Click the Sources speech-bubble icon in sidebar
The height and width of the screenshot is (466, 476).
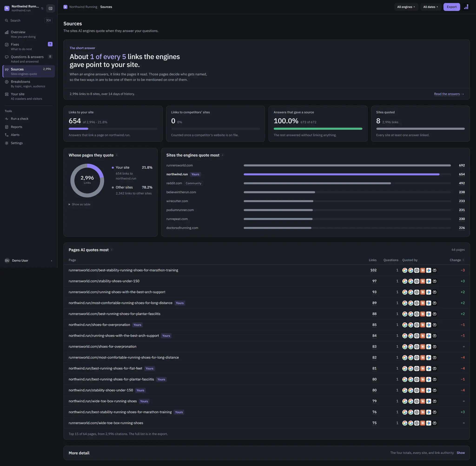click(7, 70)
